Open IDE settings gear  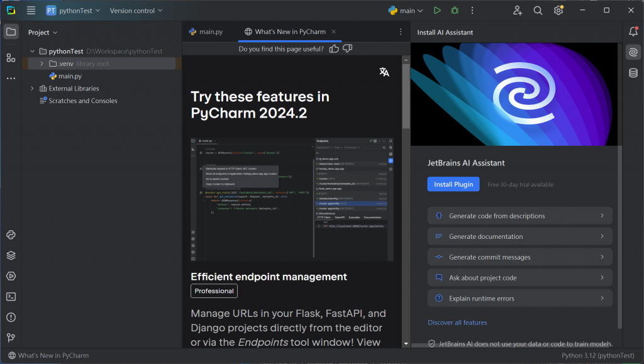(558, 11)
